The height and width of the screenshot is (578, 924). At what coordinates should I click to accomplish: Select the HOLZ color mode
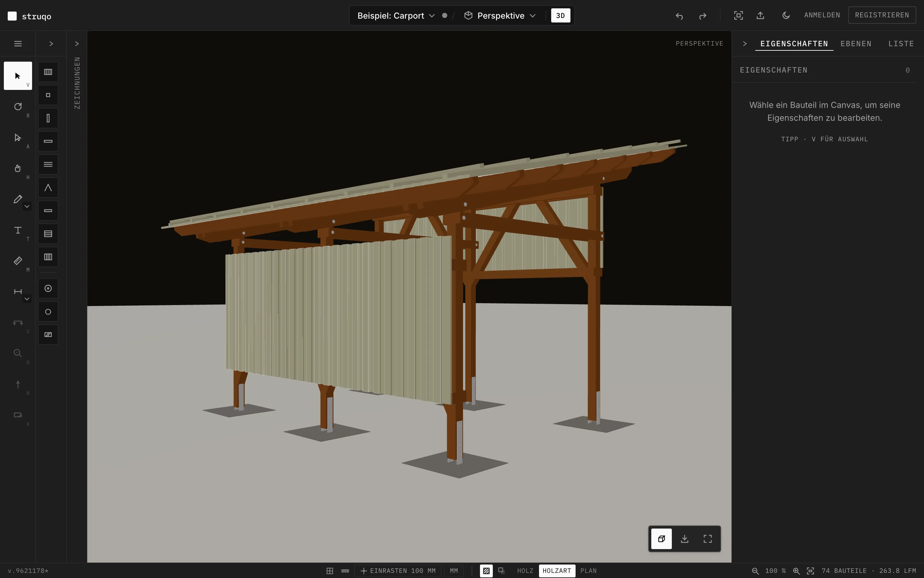(525, 571)
